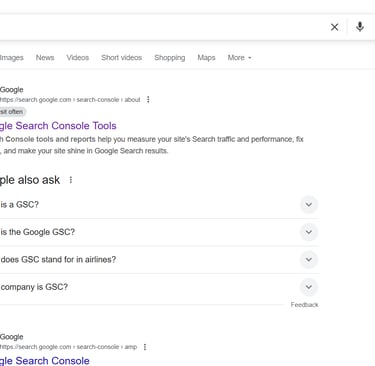
Task: Click the Google site name above the amp result
Action: pos(12,337)
